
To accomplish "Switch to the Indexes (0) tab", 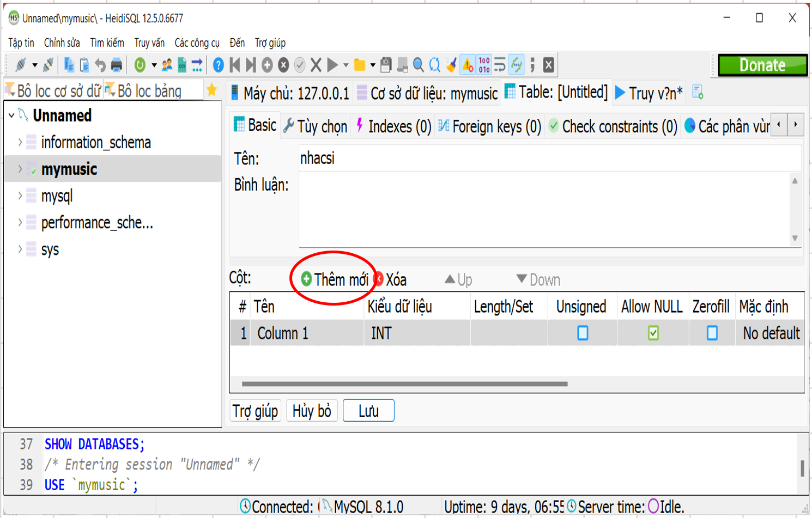I will point(393,126).
